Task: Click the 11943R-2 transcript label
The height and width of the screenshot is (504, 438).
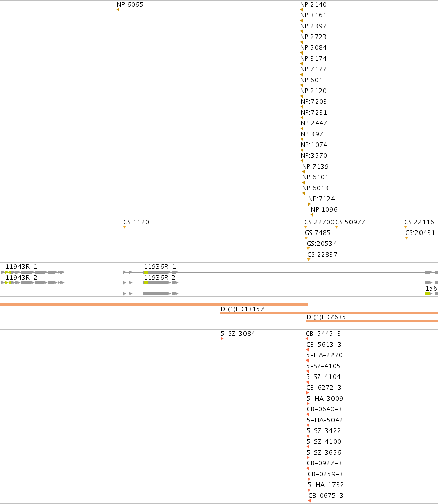Action: point(21,278)
